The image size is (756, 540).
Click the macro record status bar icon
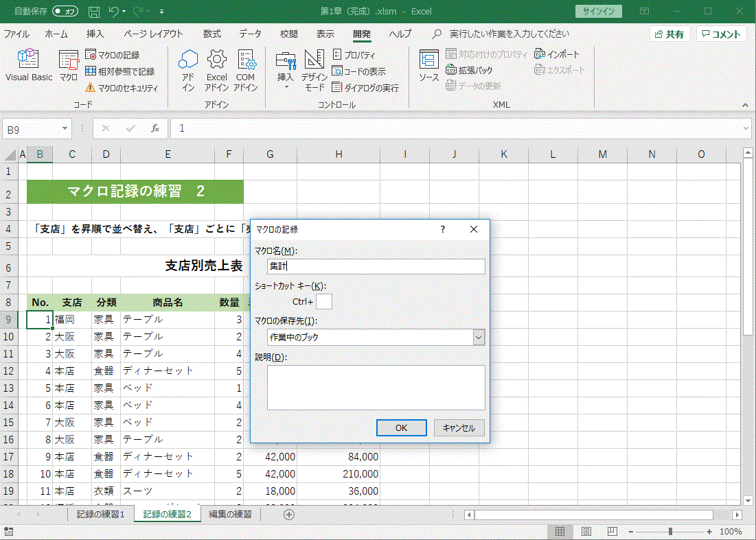tap(9, 531)
